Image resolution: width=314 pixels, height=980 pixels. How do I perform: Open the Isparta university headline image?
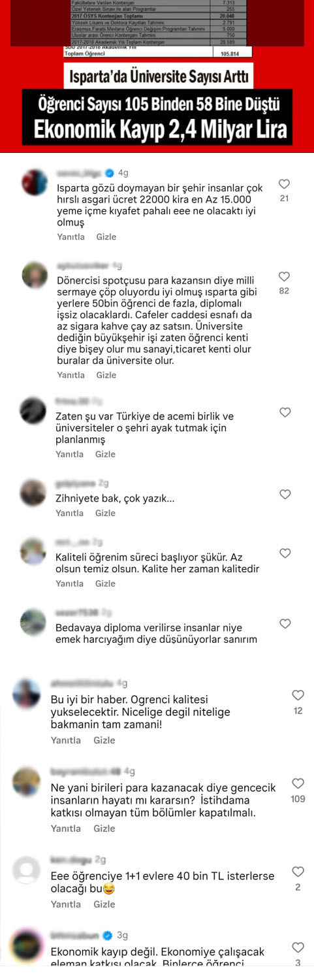point(157,75)
